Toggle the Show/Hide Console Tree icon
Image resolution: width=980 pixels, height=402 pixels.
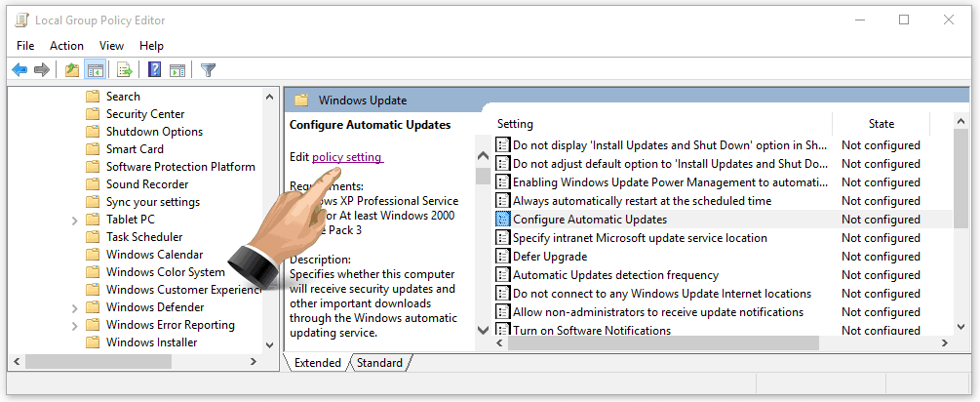[96, 69]
